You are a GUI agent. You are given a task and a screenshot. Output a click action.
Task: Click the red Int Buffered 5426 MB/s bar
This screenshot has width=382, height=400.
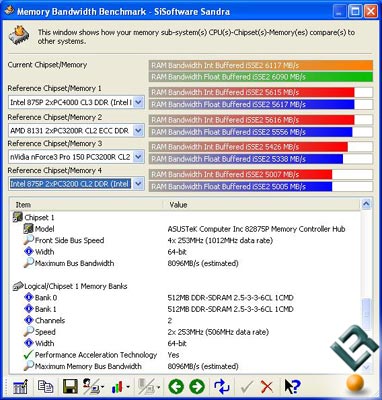pyautogui.click(x=248, y=147)
